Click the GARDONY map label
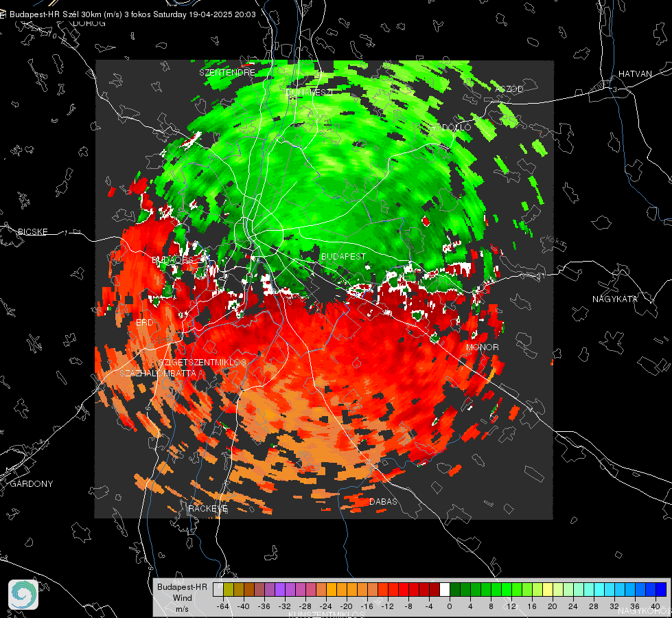 [32, 484]
